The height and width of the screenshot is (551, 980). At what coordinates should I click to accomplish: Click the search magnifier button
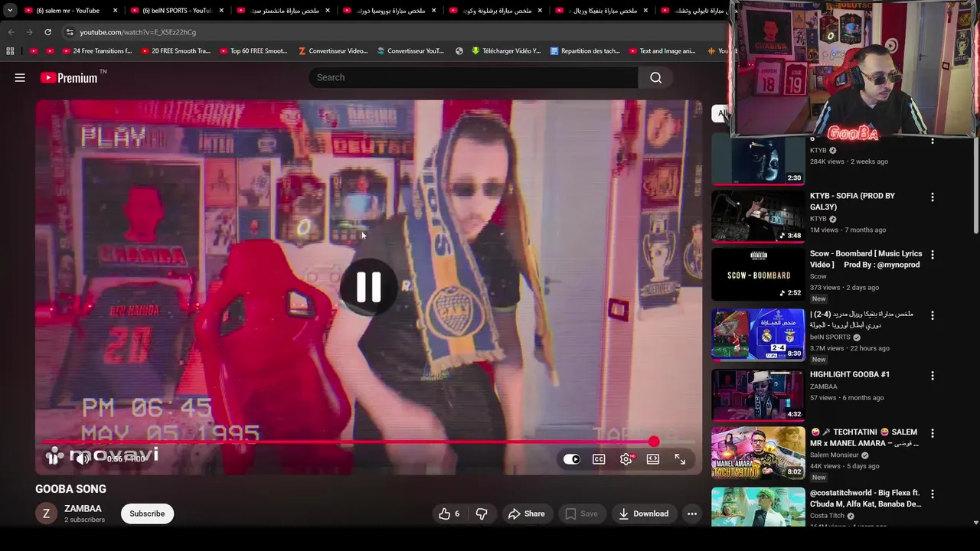[656, 77]
